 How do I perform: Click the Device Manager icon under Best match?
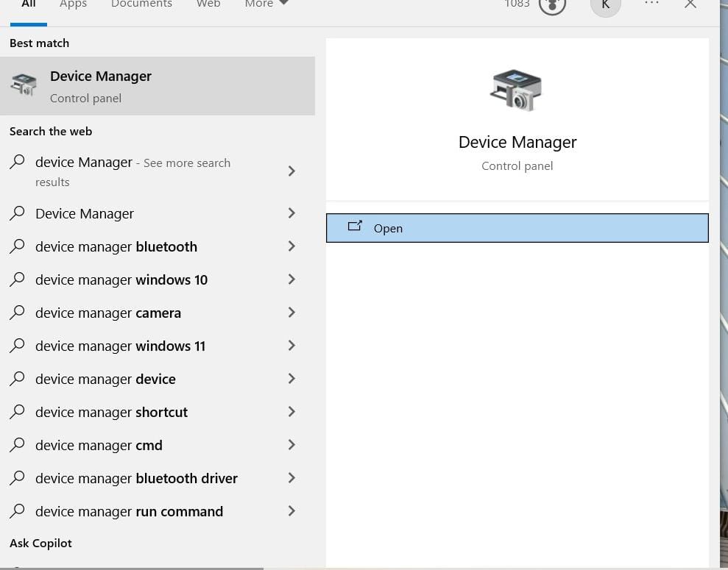tap(24, 85)
